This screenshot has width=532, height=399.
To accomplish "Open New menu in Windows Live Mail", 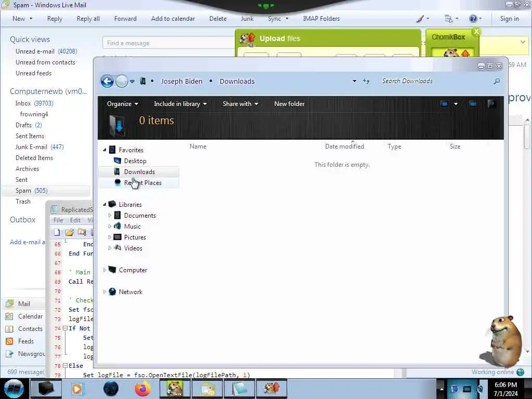I will click(22, 19).
